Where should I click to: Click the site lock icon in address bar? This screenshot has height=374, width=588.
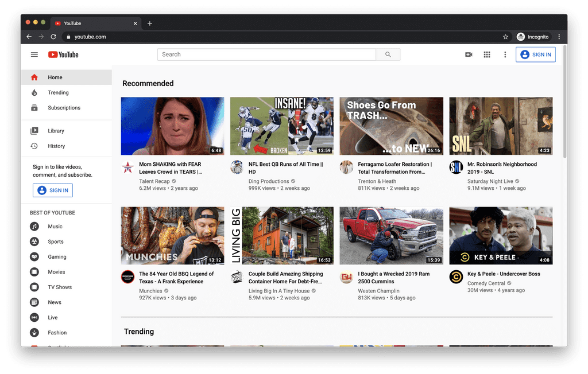68,37
